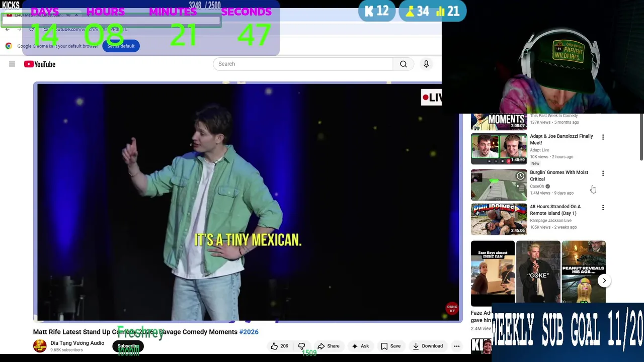This screenshot has width=644, height=362.
Task: Open options for 48 Hours Stranded video
Action: click(x=603, y=207)
